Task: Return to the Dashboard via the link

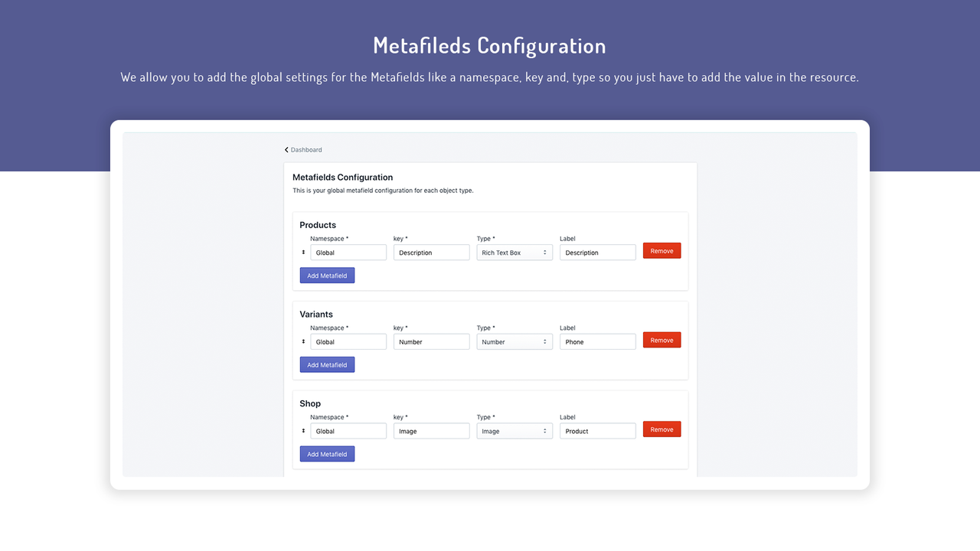Action: [x=306, y=149]
